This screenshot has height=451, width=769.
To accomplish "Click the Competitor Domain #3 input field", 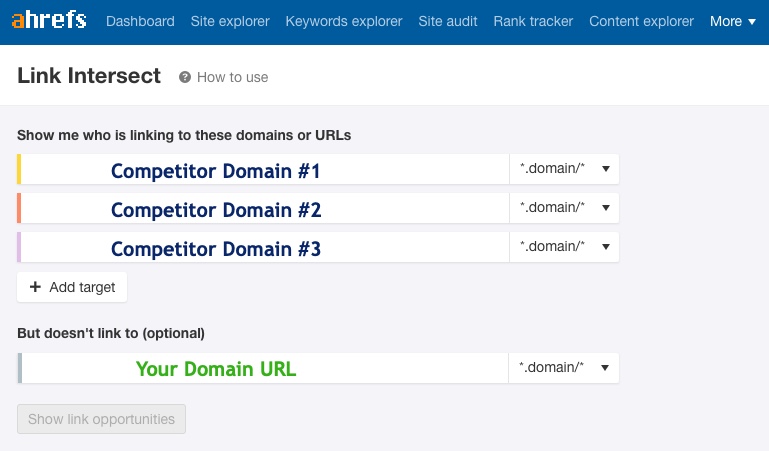I will [264, 248].
